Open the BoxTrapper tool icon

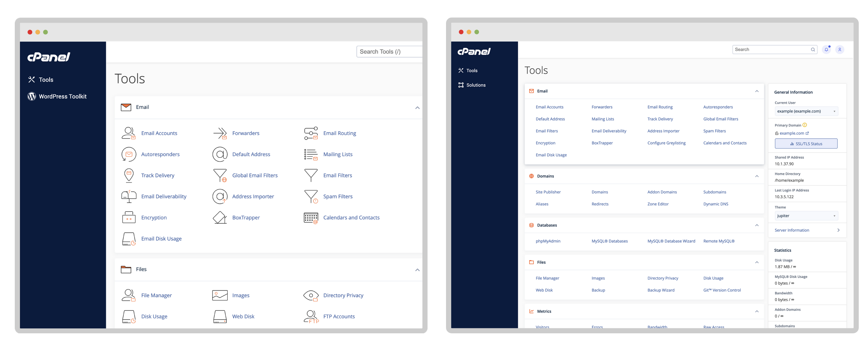[219, 218]
